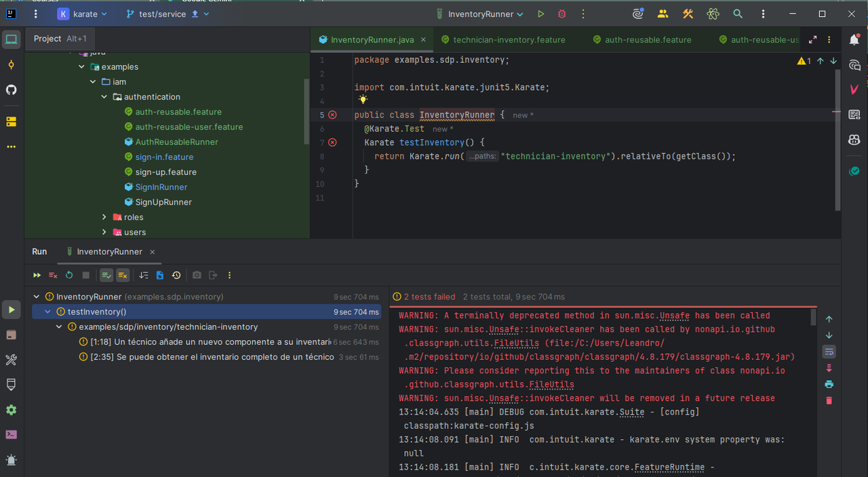Expand the roles folder in Project tree
This screenshot has width=868, height=477.
104,217
